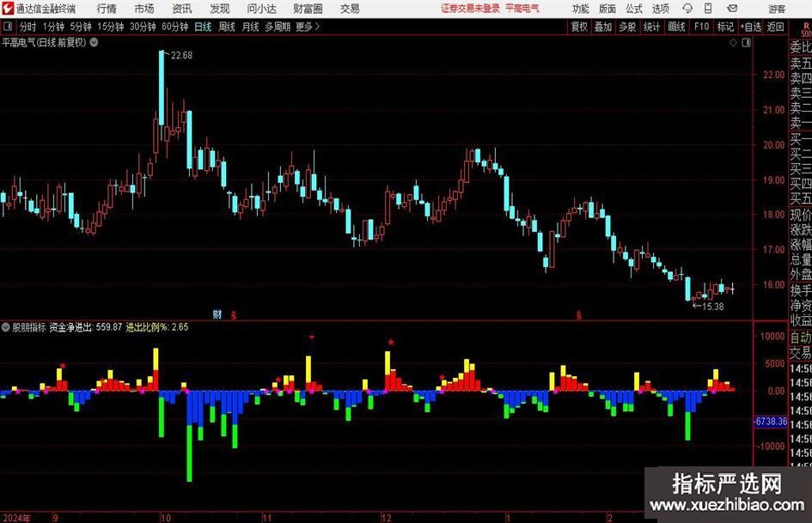Open the 财富圈 menu
The width and height of the screenshot is (812, 523).
click(308, 9)
